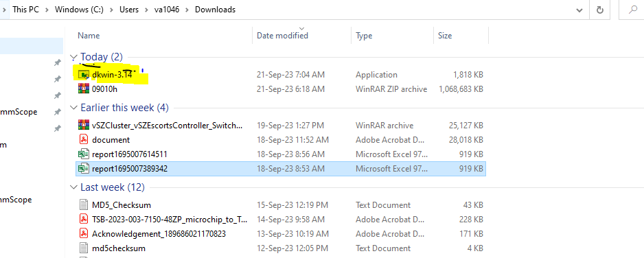The height and width of the screenshot is (258, 644).
Task: Click the 09010h WinRAR ZIP icon
Action: point(84,89)
